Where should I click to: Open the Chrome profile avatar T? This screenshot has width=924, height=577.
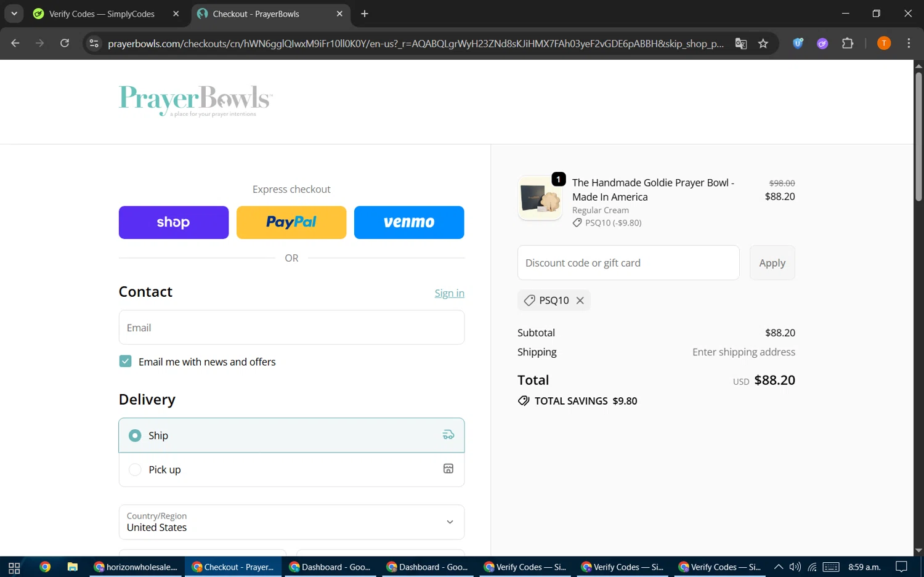point(884,43)
